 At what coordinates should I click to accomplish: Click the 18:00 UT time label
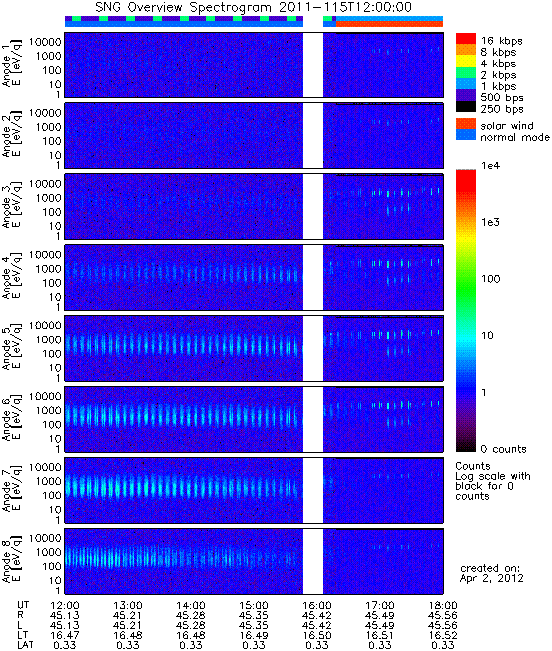443,605
